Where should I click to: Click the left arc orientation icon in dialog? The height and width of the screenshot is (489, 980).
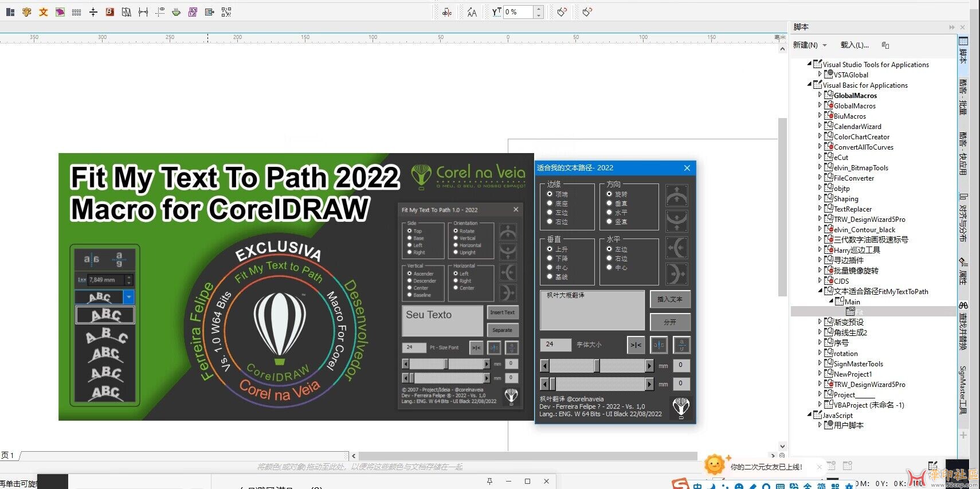tap(677, 248)
